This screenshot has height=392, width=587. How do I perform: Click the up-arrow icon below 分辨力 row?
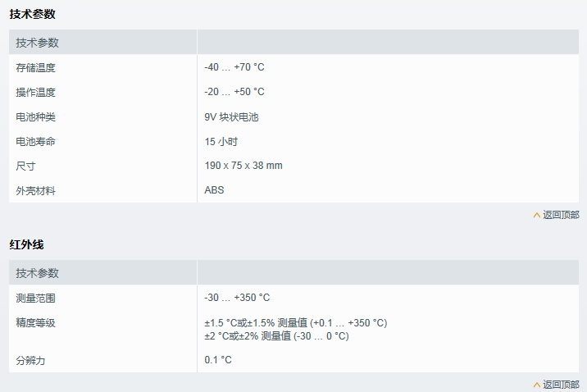[537, 385]
